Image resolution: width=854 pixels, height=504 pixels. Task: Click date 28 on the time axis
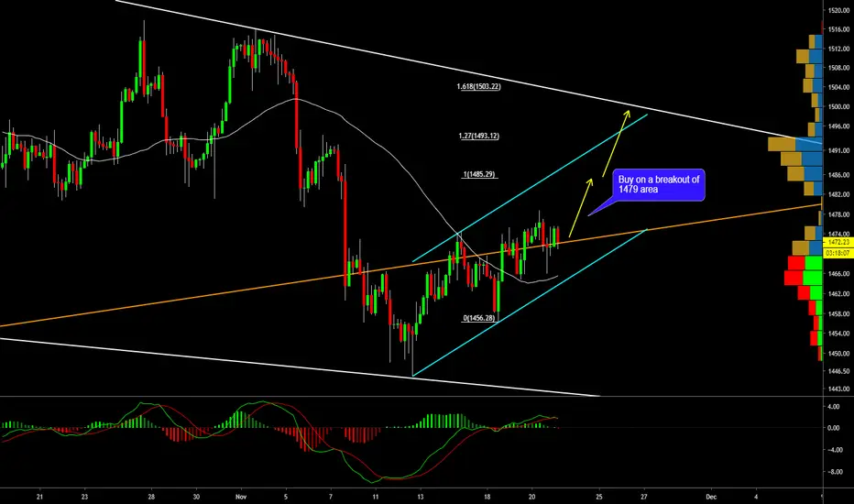pos(151,497)
